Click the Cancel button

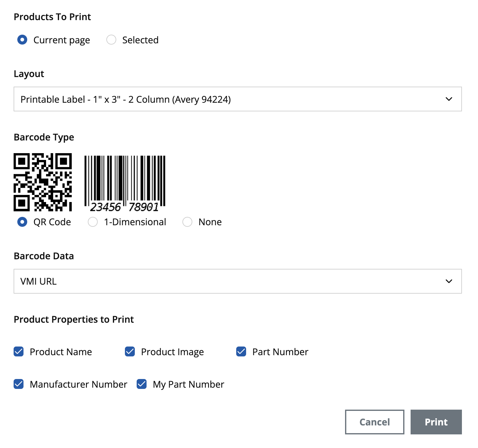click(x=374, y=422)
